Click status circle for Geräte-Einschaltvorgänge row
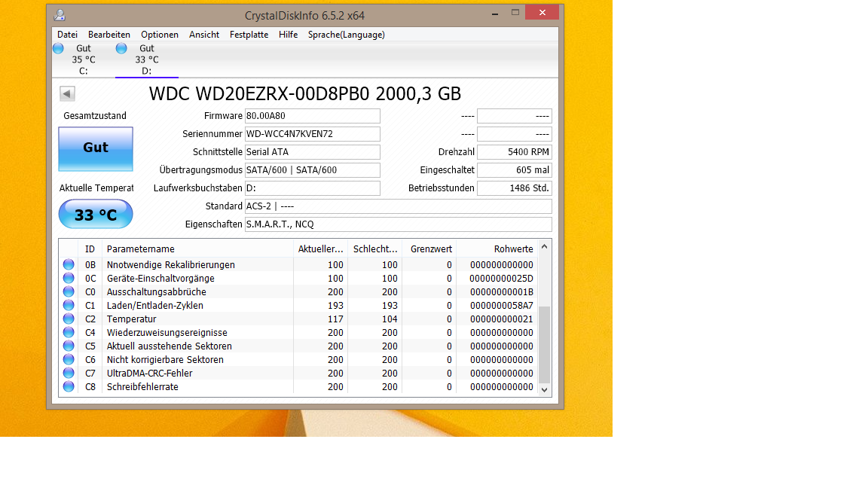Screen dimensions: 868x488 (69, 279)
